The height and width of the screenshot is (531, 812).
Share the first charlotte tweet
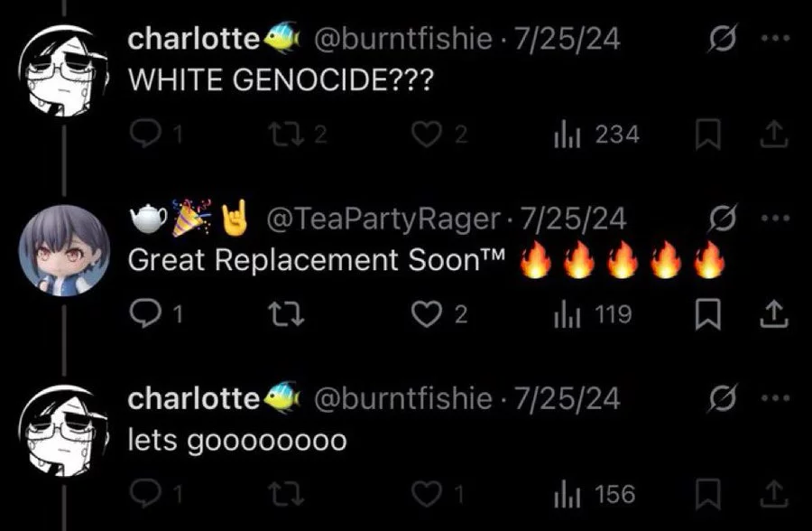click(x=774, y=134)
